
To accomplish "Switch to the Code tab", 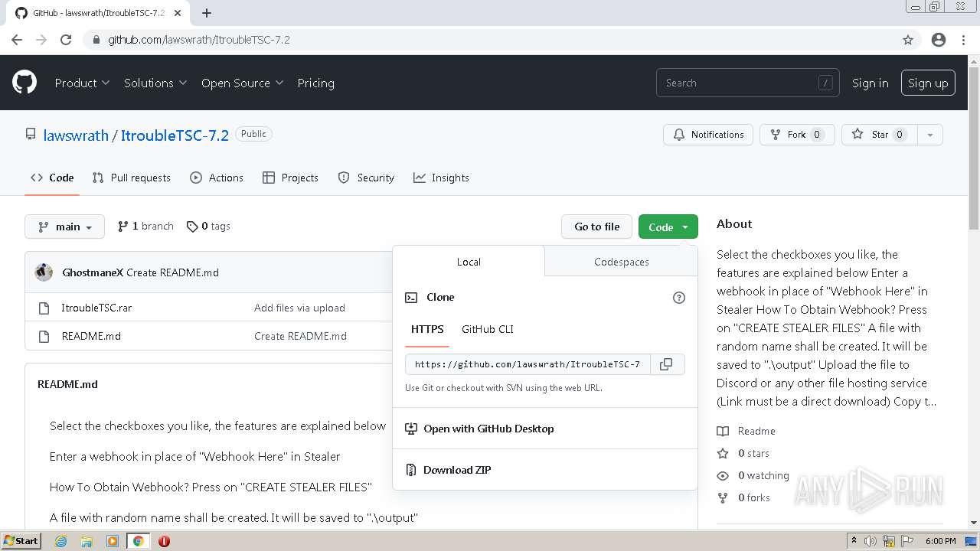I will click(x=52, y=178).
